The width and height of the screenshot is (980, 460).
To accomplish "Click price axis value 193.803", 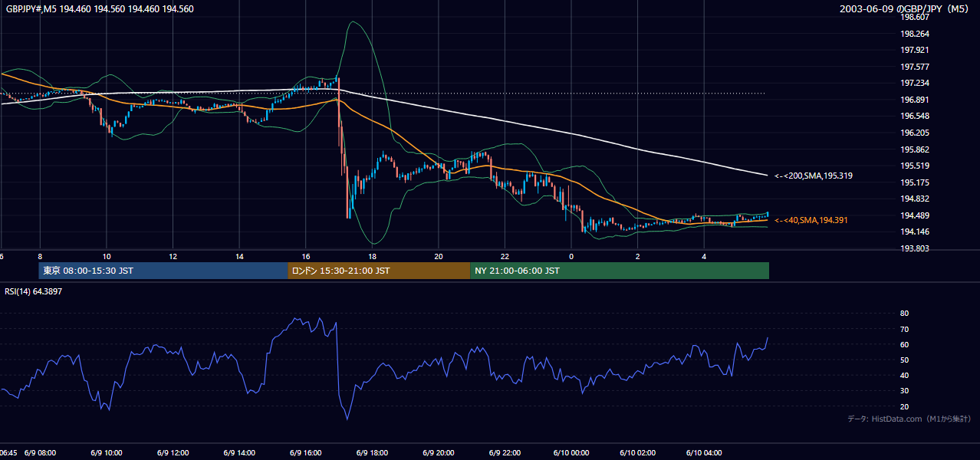I will click(x=915, y=248).
